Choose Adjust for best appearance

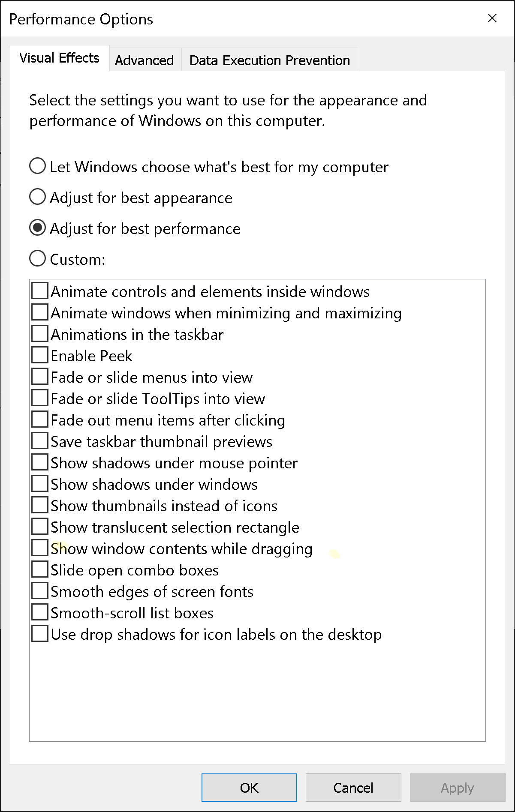38,197
